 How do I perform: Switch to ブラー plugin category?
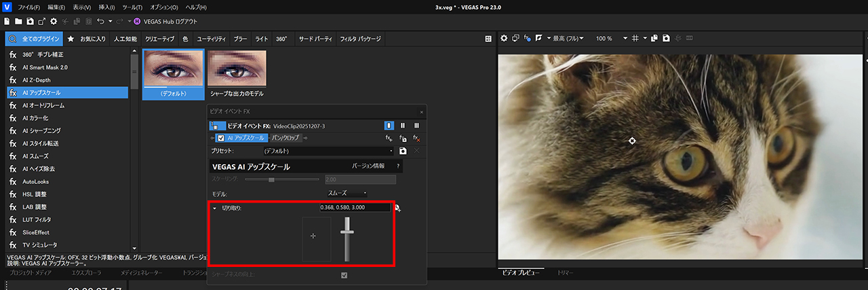(x=241, y=39)
